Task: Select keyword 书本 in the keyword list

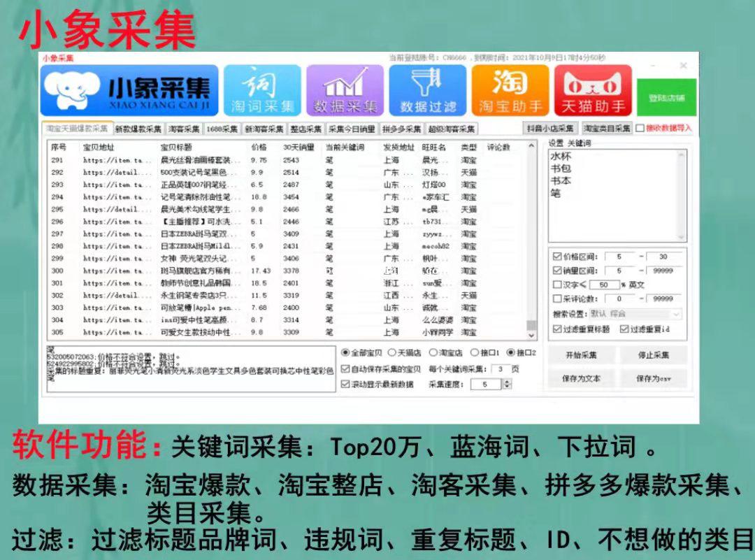Action: (x=561, y=181)
